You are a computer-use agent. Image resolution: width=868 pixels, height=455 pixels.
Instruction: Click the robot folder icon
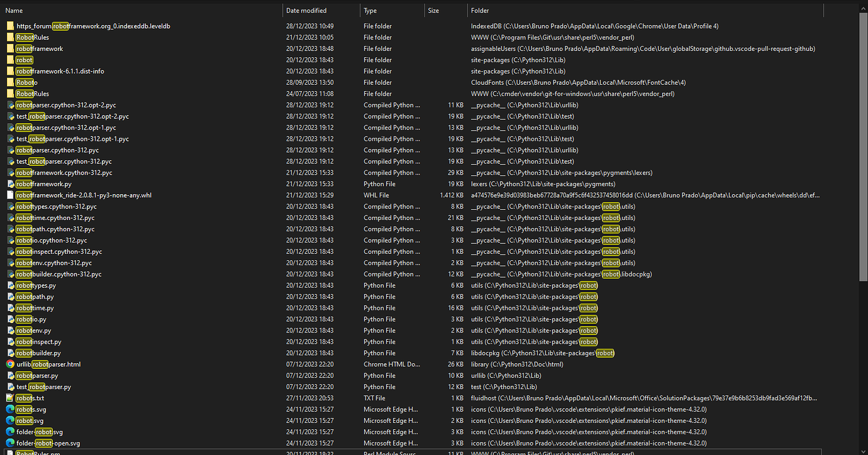(9, 60)
